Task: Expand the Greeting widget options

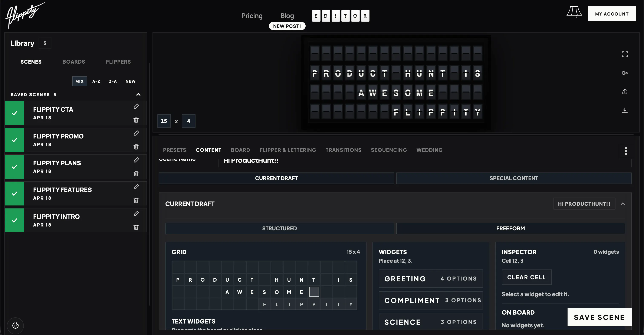Action: pyautogui.click(x=431, y=279)
